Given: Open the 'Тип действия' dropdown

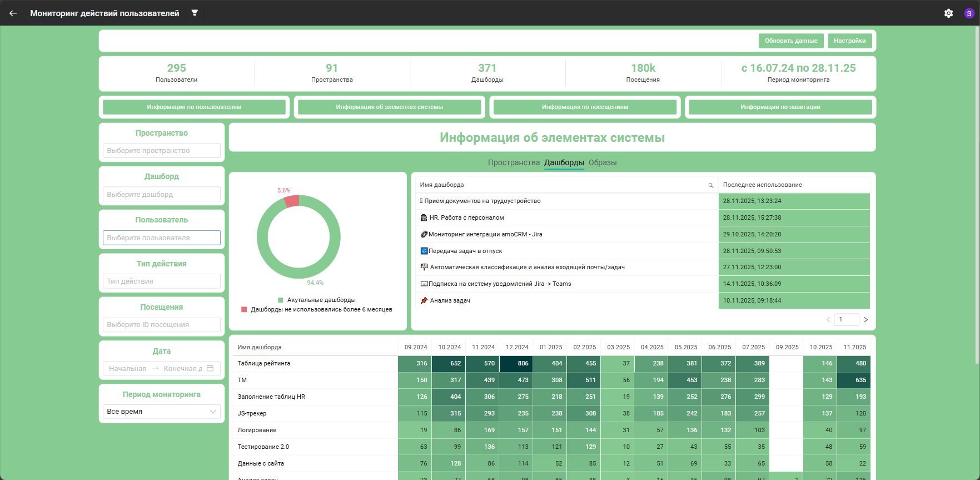Looking at the screenshot, I should click(x=162, y=281).
